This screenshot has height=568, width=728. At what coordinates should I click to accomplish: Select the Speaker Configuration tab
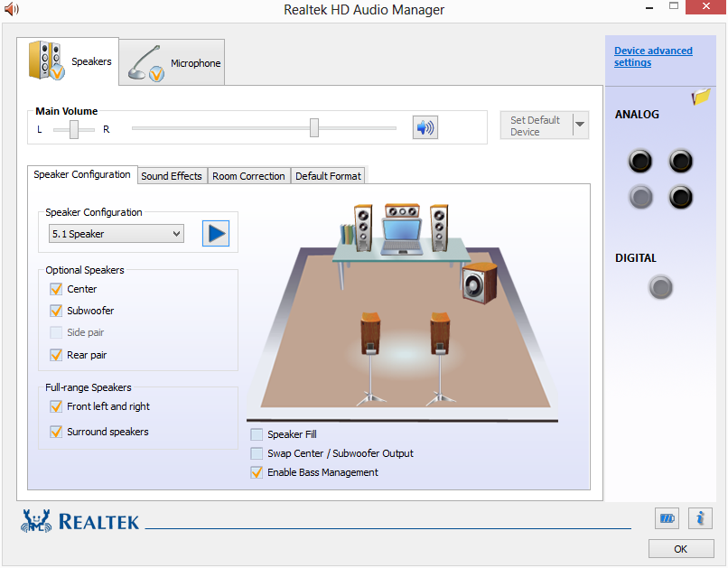click(82, 174)
